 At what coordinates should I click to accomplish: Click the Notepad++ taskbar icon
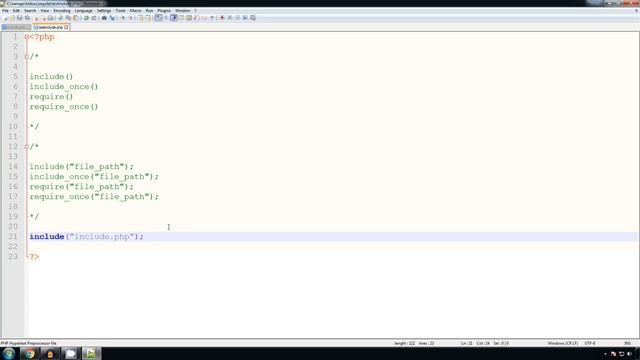click(91, 353)
